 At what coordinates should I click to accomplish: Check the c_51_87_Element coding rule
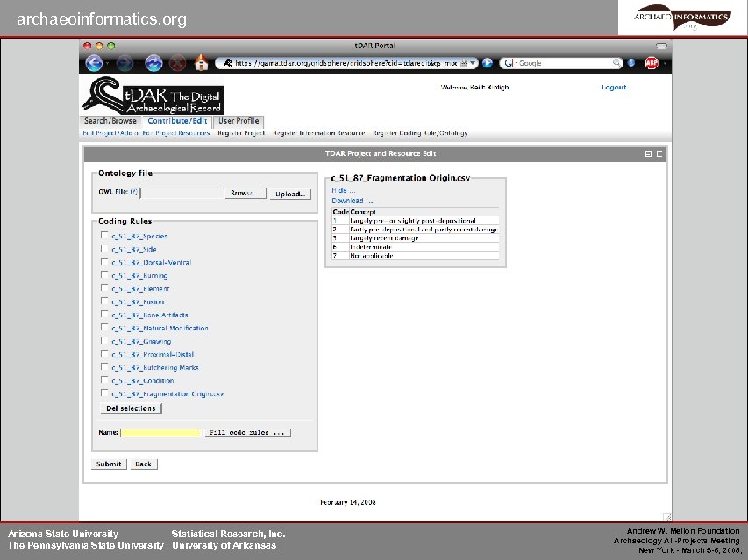click(x=104, y=287)
